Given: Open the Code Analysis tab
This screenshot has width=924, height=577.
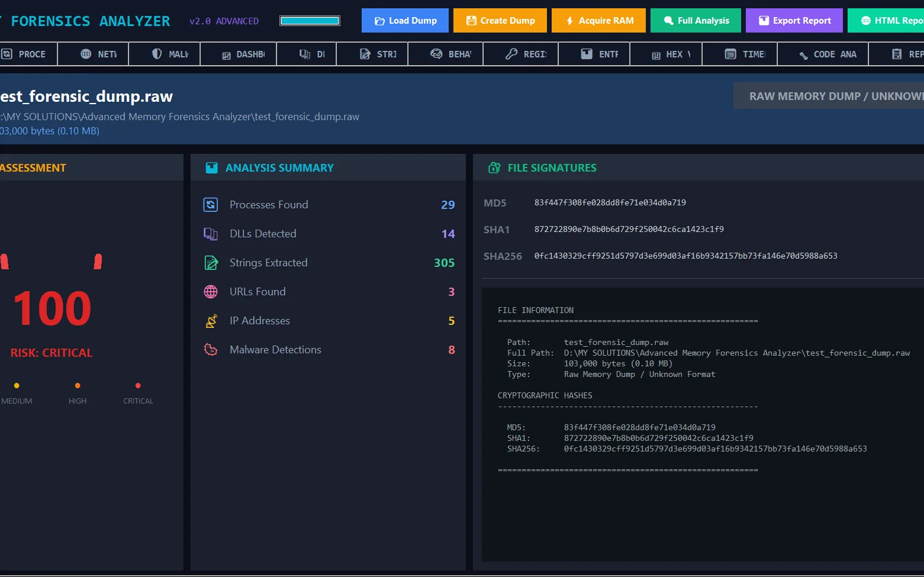Looking at the screenshot, I should coord(823,54).
